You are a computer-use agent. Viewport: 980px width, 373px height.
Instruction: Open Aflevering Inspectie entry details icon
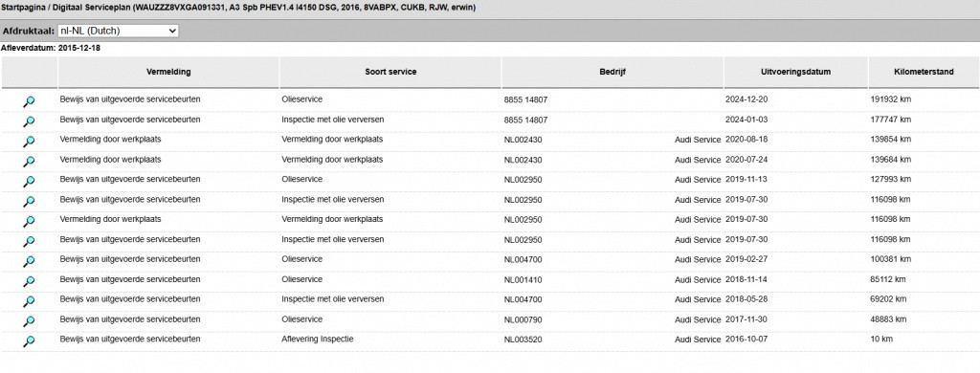(x=29, y=341)
